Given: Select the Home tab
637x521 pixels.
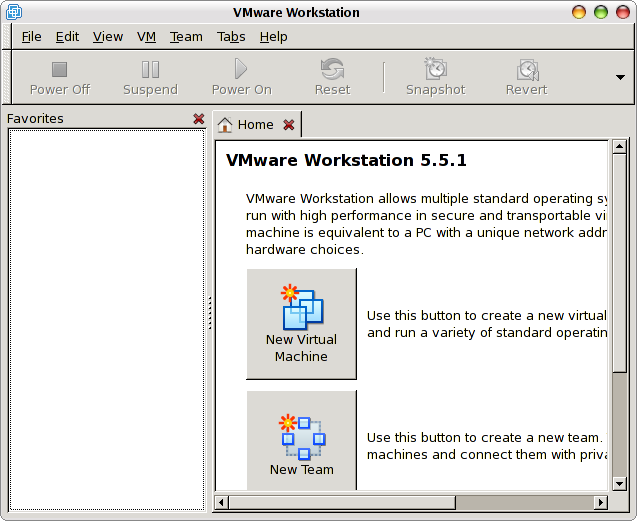Looking at the screenshot, I should (x=256, y=124).
